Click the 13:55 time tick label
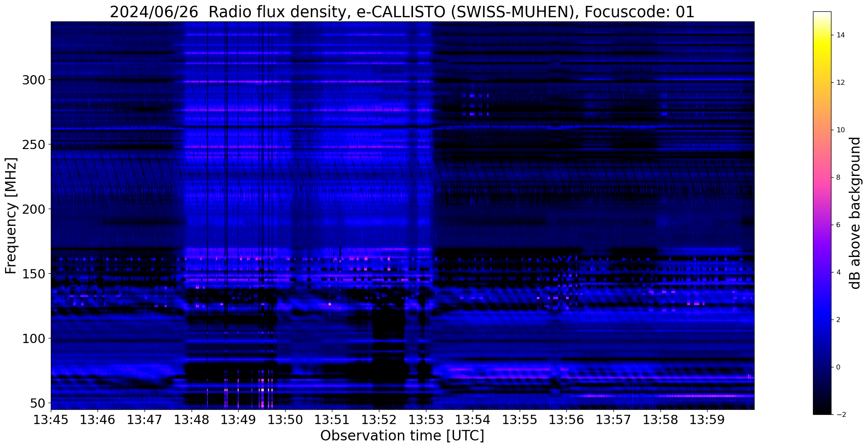 520,419
